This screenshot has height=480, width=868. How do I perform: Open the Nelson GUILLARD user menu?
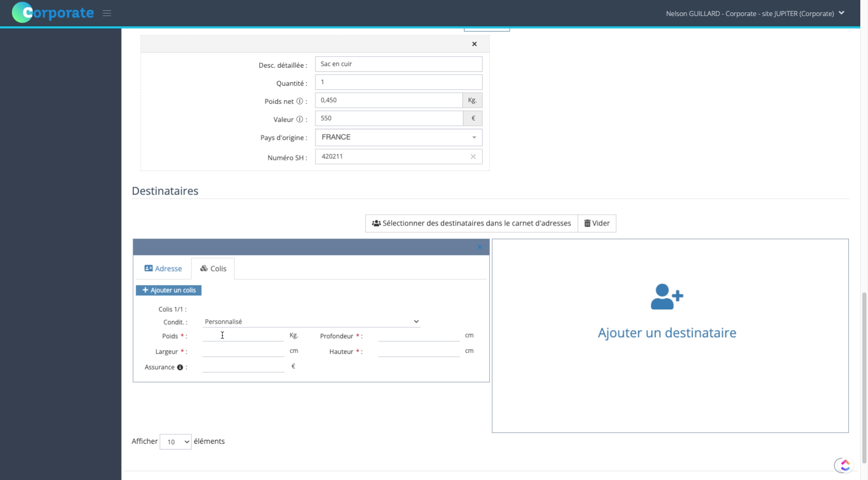[x=755, y=13]
